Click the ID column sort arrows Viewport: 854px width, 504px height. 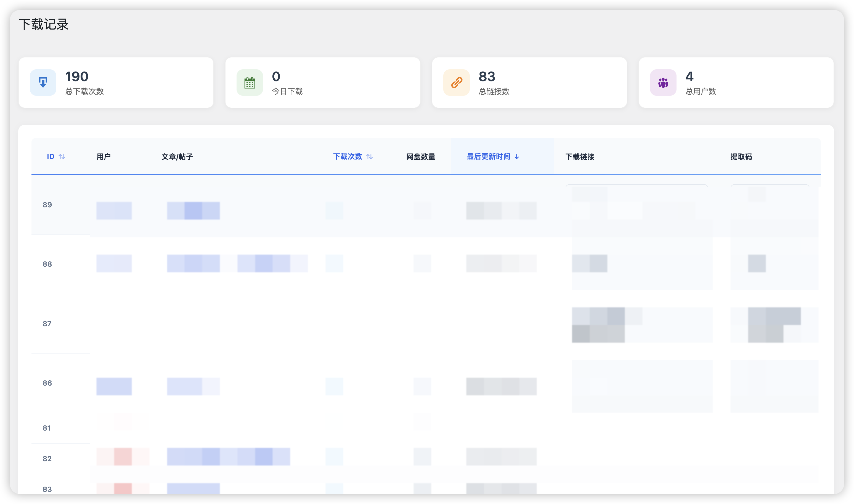(62, 156)
